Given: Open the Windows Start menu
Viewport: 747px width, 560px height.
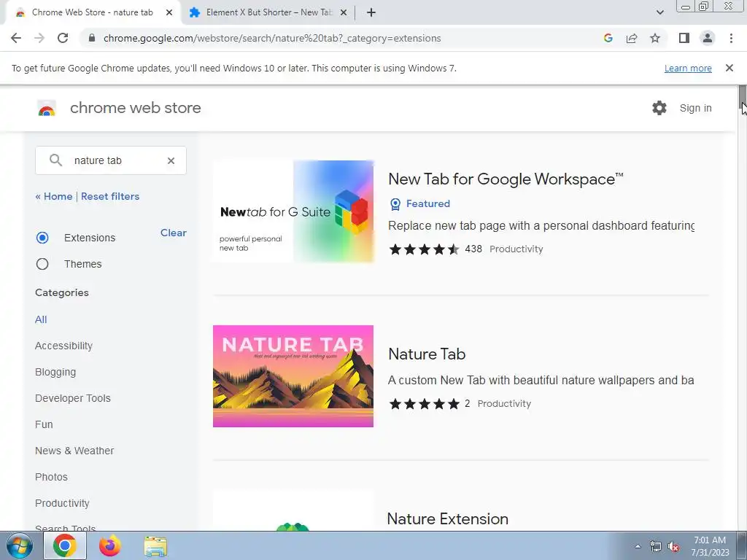Looking at the screenshot, I should [x=20, y=546].
